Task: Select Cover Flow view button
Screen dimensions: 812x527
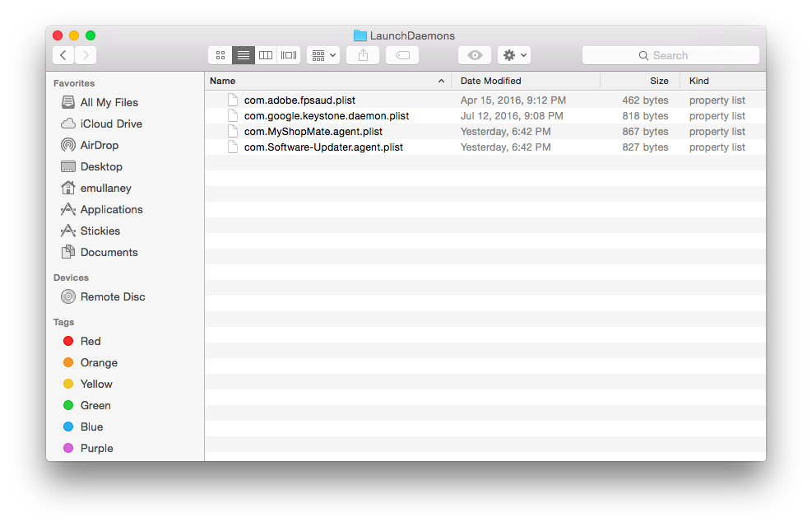Action: point(289,55)
